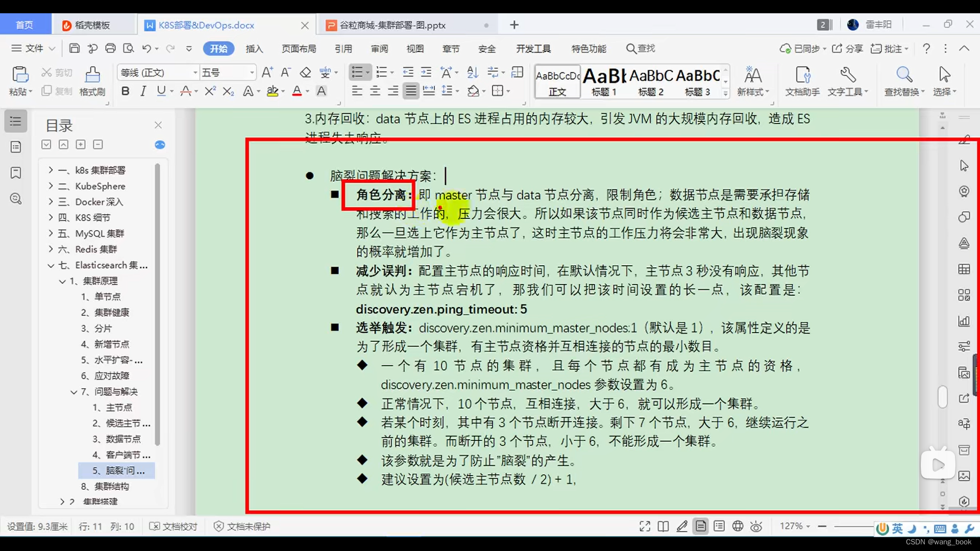The image size is (980, 551).
Task: Apply subscript formatting
Action: click(x=228, y=91)
